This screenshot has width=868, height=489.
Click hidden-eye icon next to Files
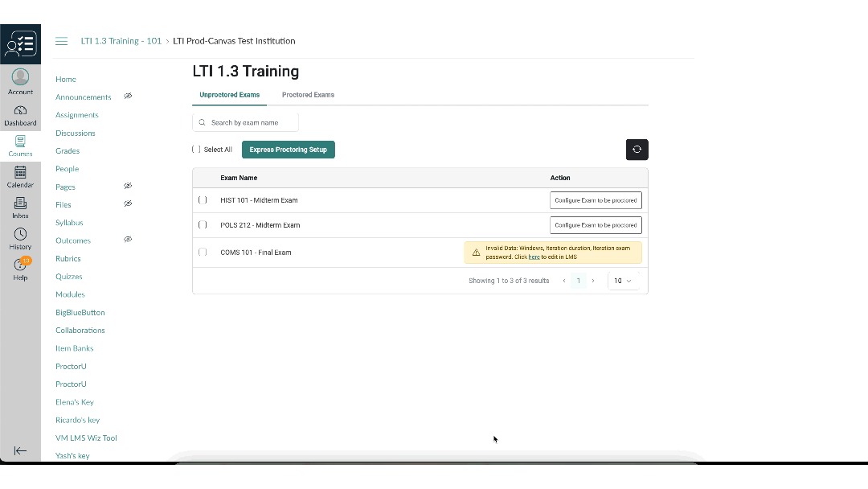pyautogui.click(x=128, y=203)
